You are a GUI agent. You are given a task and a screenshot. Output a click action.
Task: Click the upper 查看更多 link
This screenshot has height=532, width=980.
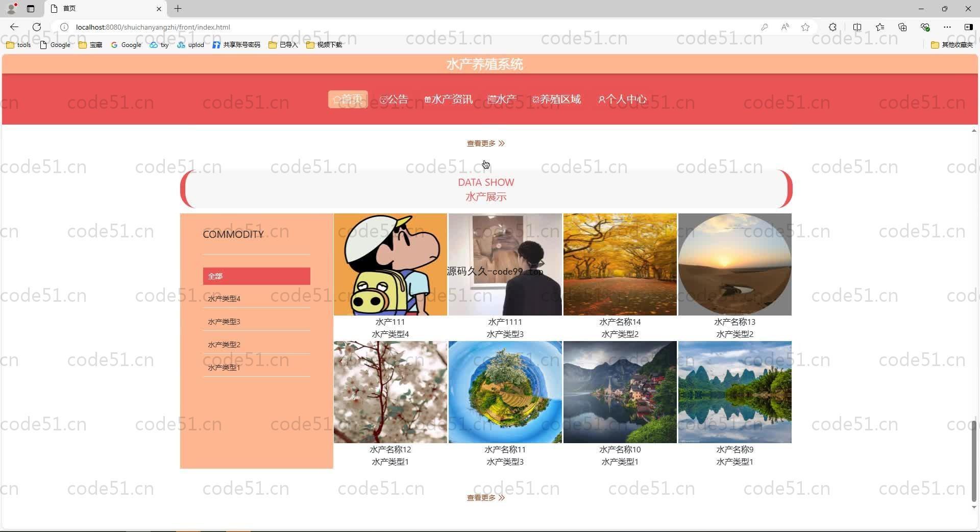point(485,143)
